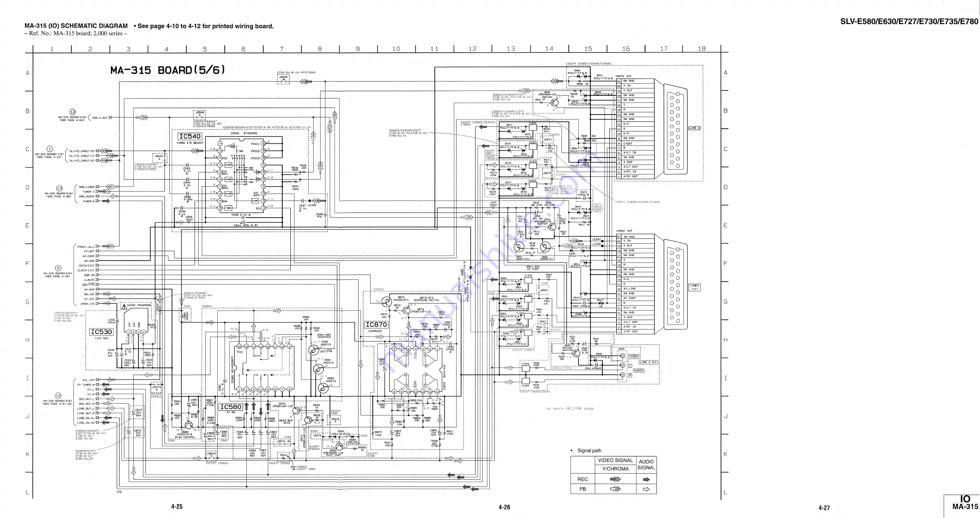Viewport: 980px width, 518px height.
Task: Click grid column number 9 at top
Action: pos(358,49)
